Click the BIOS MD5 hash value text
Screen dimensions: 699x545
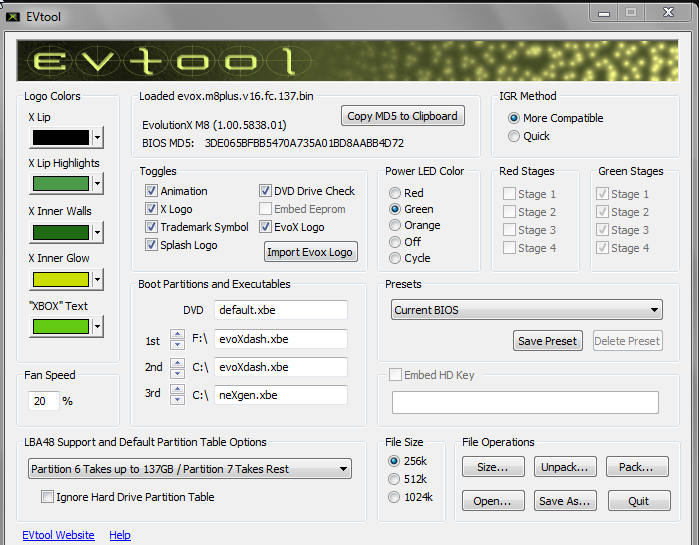pyautogui.click(x=304, y=143)
